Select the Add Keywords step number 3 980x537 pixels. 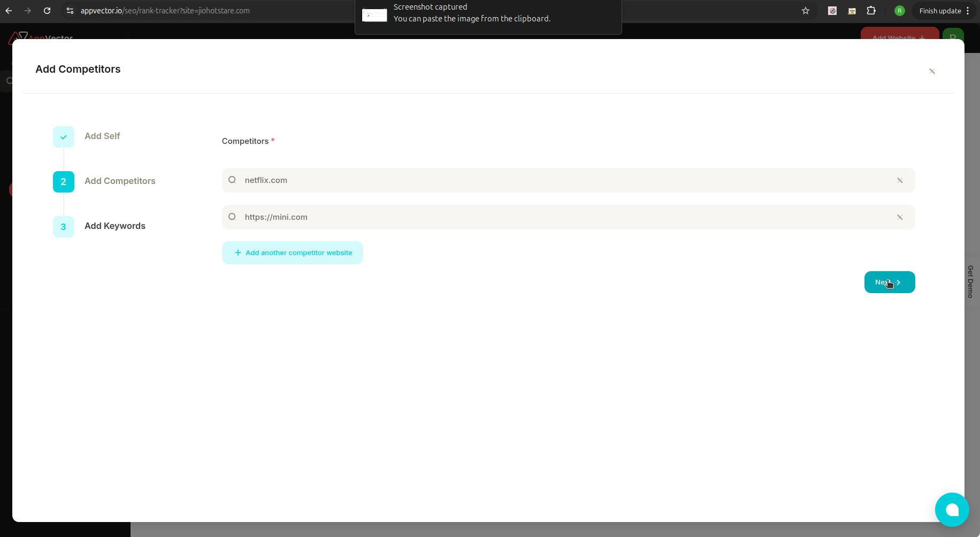tap(63, 226)
